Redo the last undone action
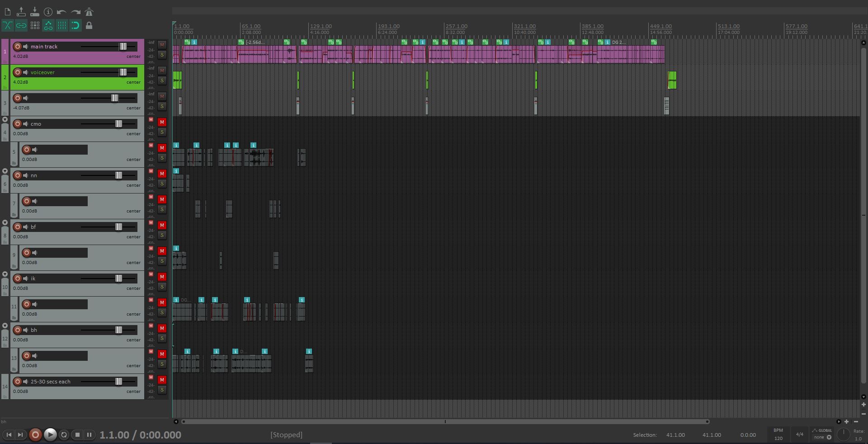868x444 pixels. coord(75,12)
